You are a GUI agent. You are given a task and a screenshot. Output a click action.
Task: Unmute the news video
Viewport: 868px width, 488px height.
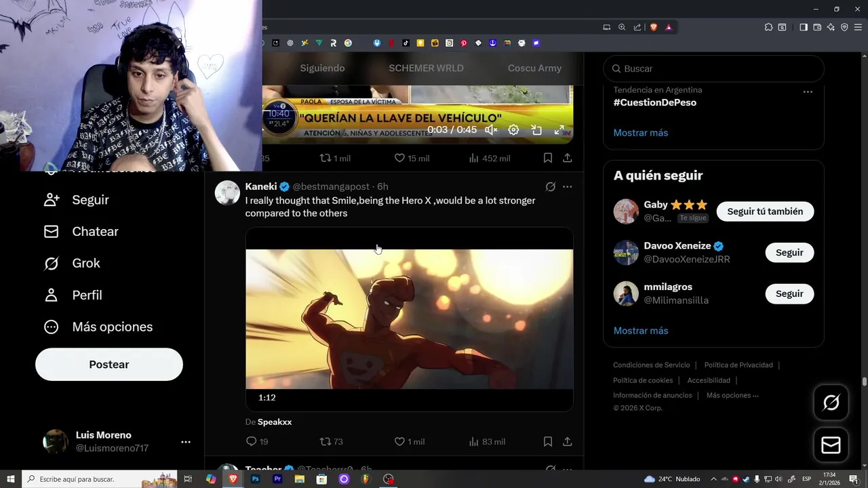click(x=491, y=129)
